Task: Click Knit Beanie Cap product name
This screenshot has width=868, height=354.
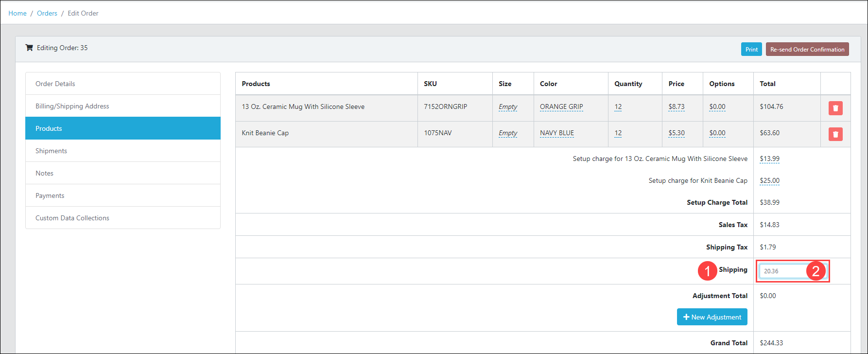Action: tap(265, 133)
